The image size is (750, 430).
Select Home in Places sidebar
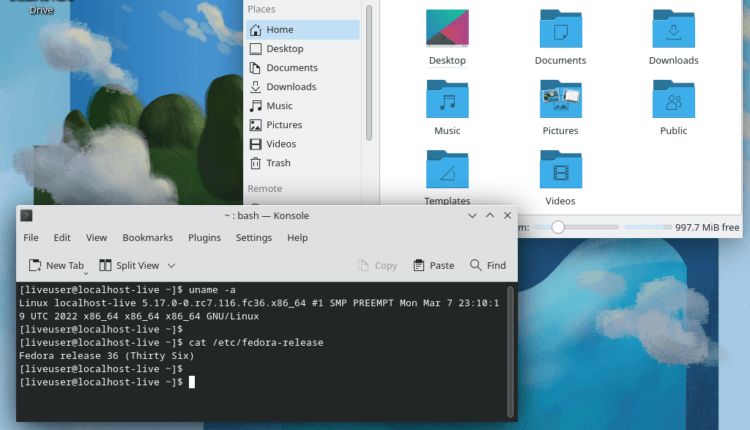(279, 30)
